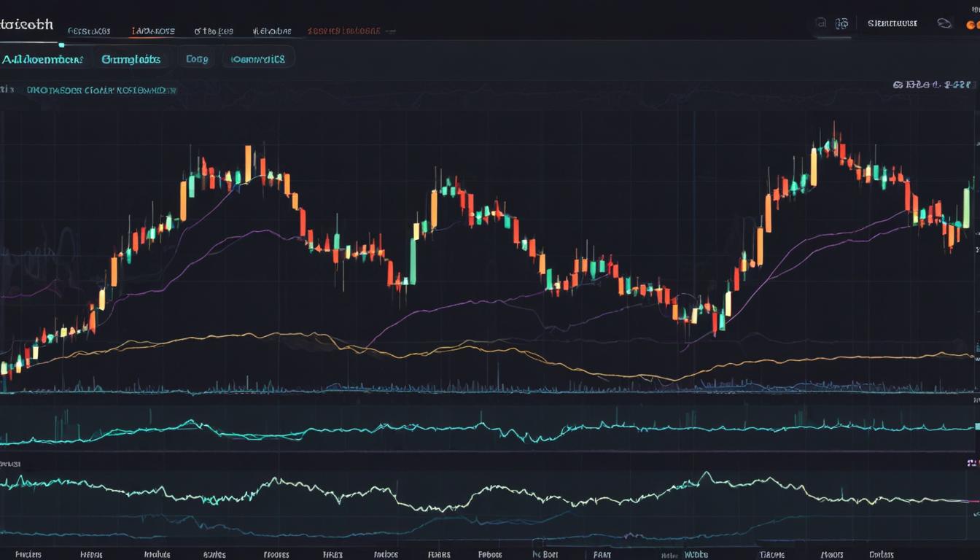
Task: Open the dropdown beside the red navigation item
Action: [390, 31]
